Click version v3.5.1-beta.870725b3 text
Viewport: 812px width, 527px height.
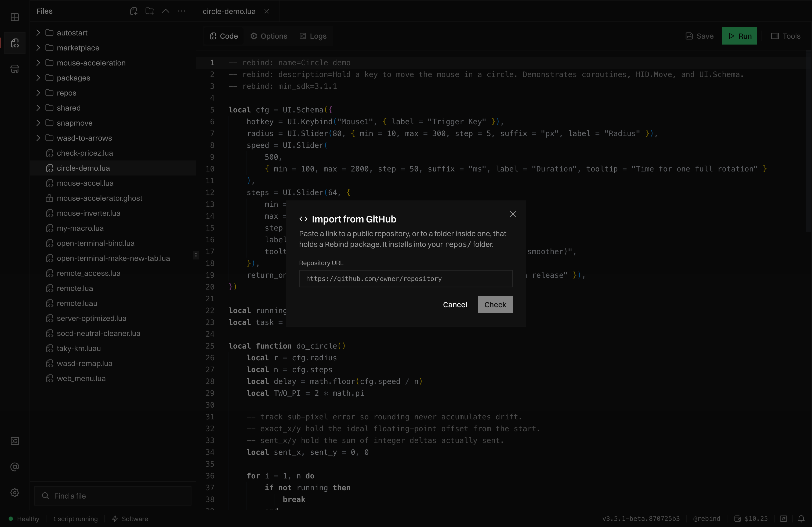tap(641, 518)
